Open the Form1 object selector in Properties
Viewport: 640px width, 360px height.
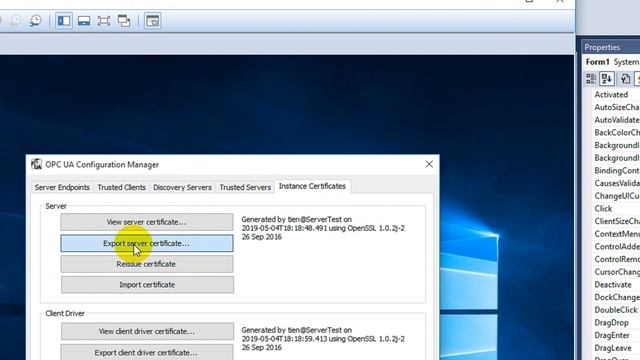[x=612, y=62]
